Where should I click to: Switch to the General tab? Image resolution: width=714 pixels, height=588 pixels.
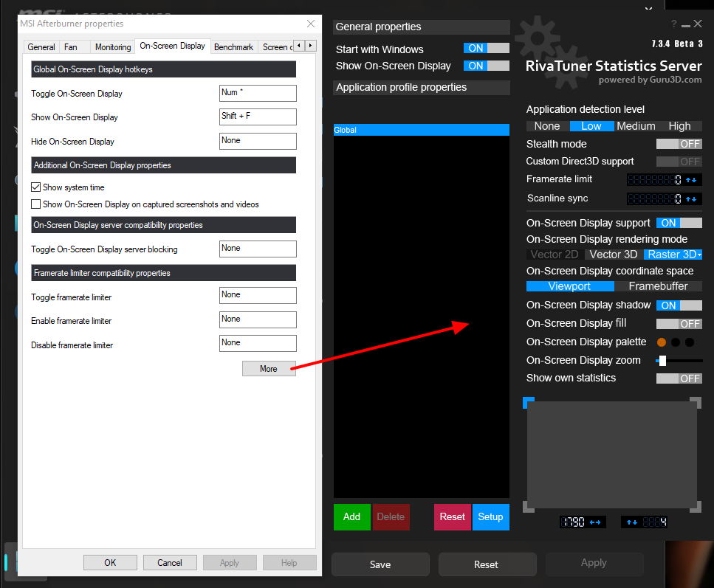tap(41, 47)
